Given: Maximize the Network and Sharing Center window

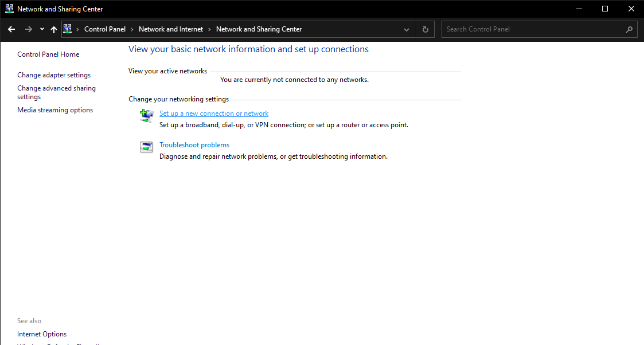Looking at the screenshot, I should [x=605, y=9].
